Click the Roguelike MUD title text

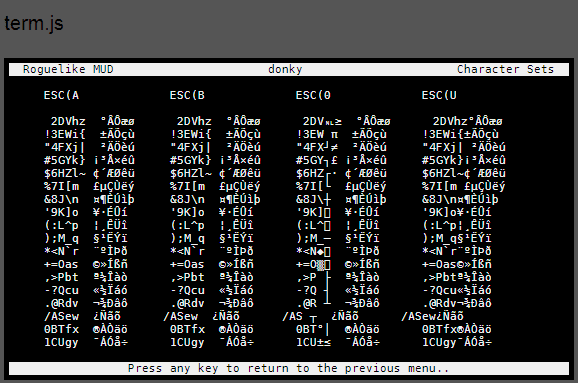coord(68,69)
